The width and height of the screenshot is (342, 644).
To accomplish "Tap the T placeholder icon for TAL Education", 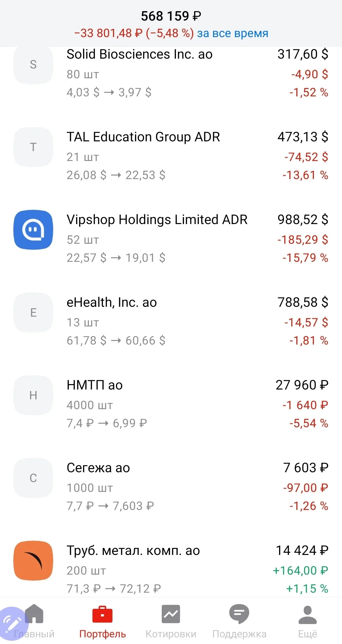I will pyautogui.click(x=33, y=147).
